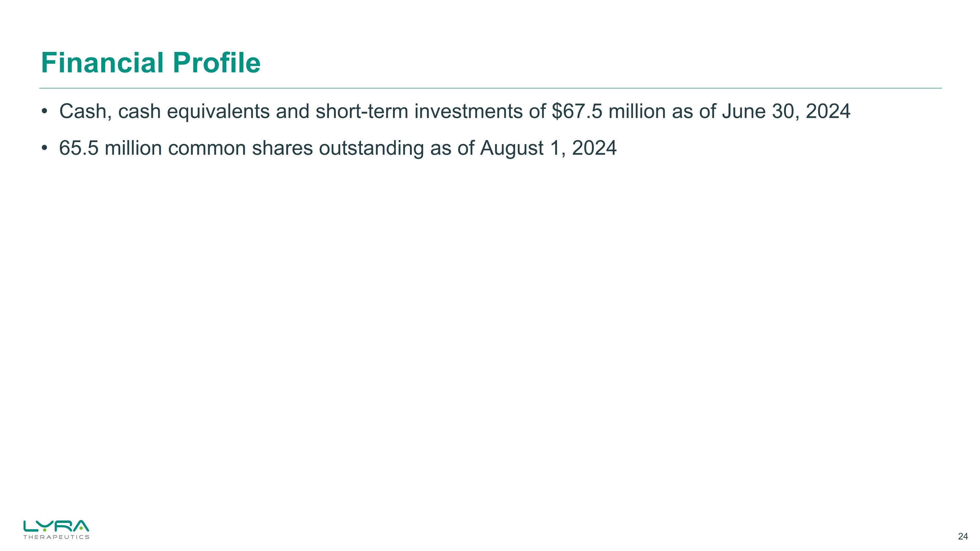Click the Lyra logo icon
Screen dimensions: 980x551
coord(56,526)
